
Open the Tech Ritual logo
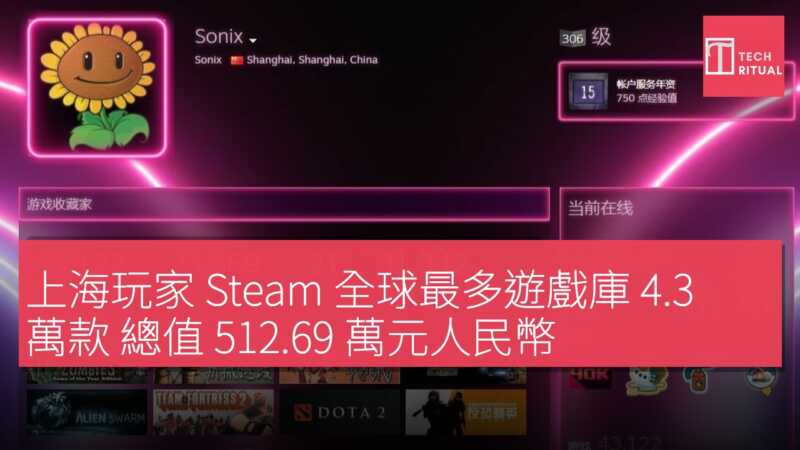743,56
